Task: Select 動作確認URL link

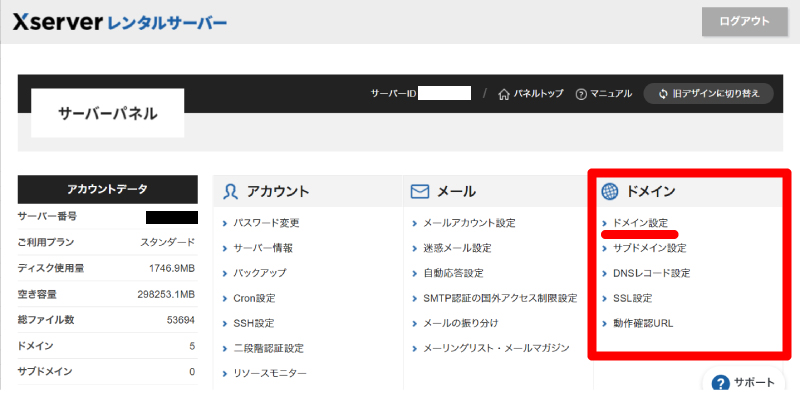Action: click(642, 323)
